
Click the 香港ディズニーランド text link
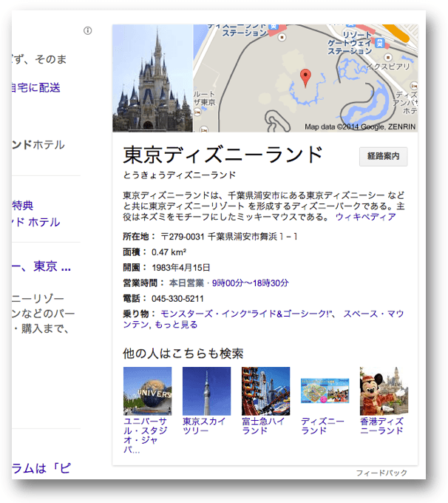381,425
